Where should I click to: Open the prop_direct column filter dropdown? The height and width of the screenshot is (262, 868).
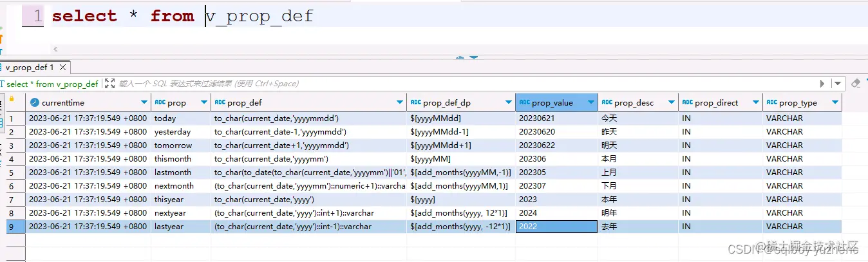pyautogui.click(x=755, y=102)
